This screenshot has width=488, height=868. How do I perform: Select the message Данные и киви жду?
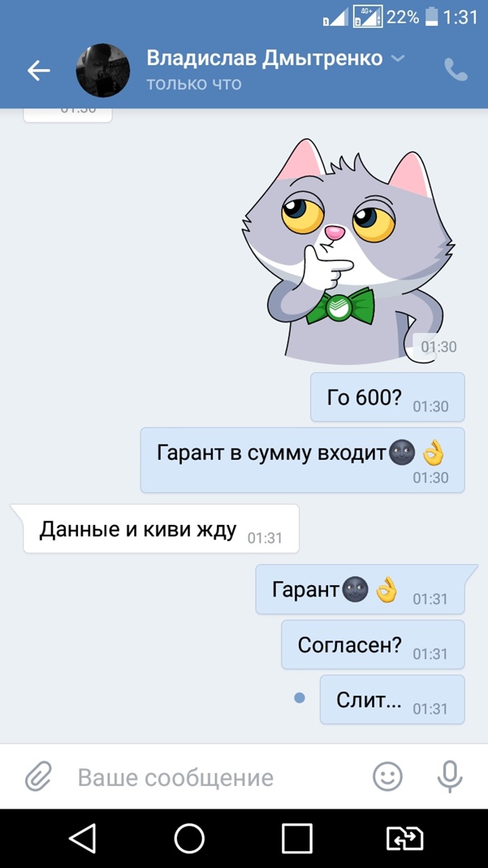tap(161, 529)
